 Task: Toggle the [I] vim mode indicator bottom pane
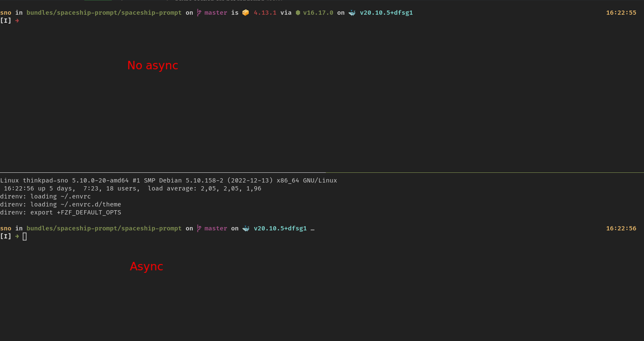click(5, 236)
